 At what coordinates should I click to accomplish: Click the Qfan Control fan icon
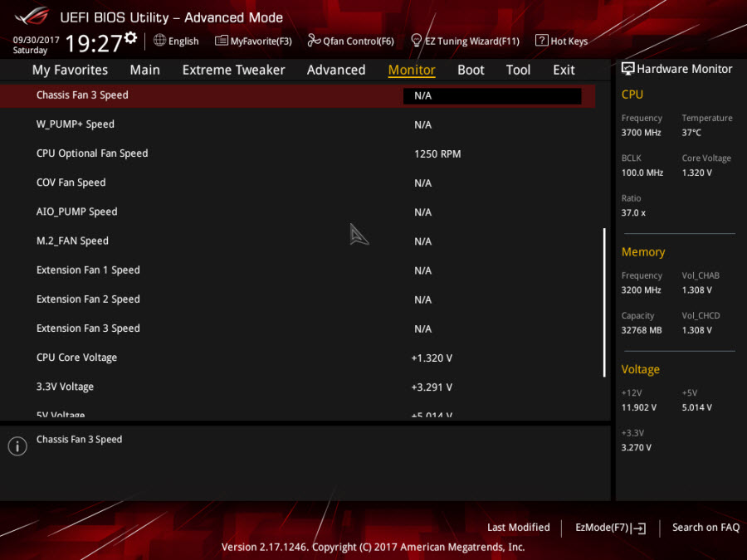pyautogui.click(x=314, y=41)
